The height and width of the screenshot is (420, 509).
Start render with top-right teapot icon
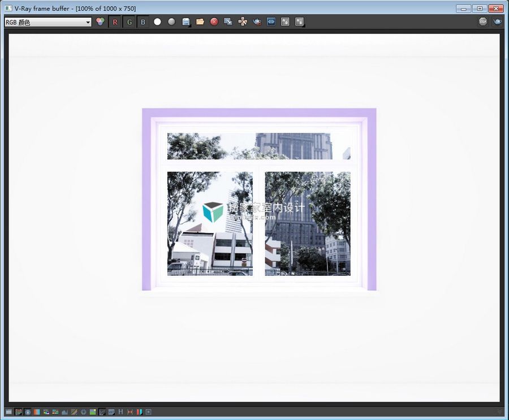[x=497, y=21]
